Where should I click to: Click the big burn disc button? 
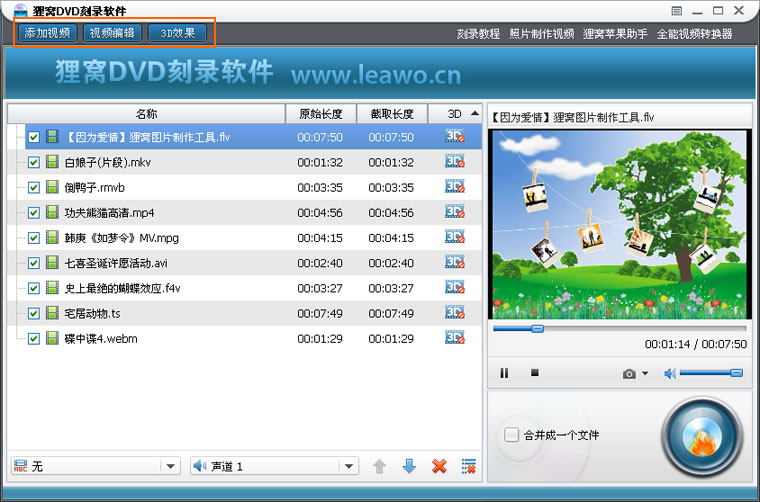[x=702, y=437]
